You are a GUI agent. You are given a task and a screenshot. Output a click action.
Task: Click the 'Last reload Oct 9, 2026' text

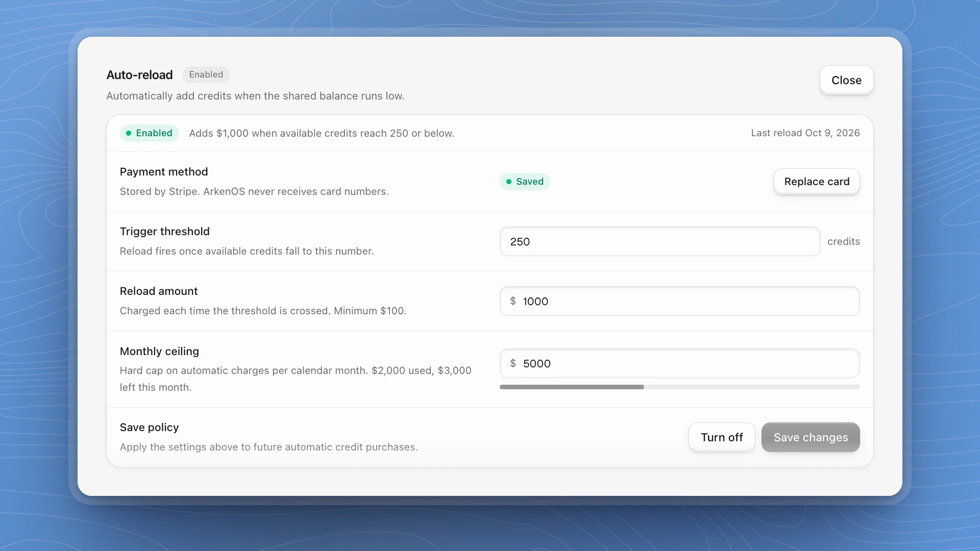coord(805,133)
